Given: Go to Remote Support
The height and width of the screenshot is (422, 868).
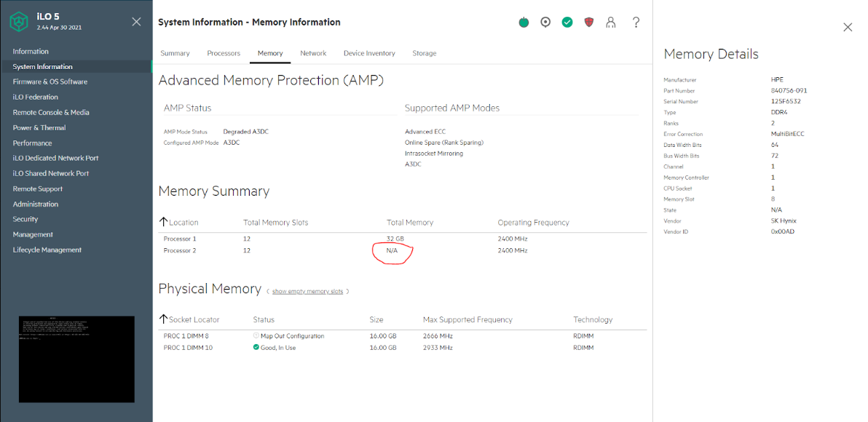Looking at the screenshot, I should coord(38,188).
